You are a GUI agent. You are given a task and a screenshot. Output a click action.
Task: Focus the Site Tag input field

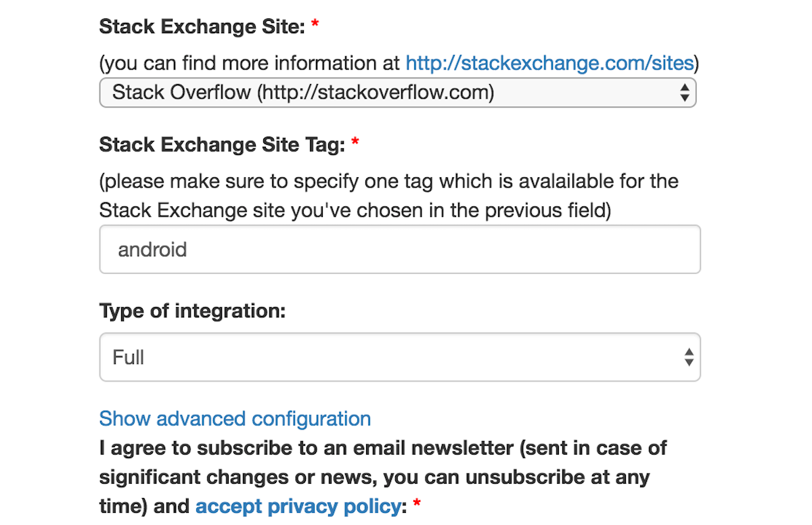click(x=399, y=250)
